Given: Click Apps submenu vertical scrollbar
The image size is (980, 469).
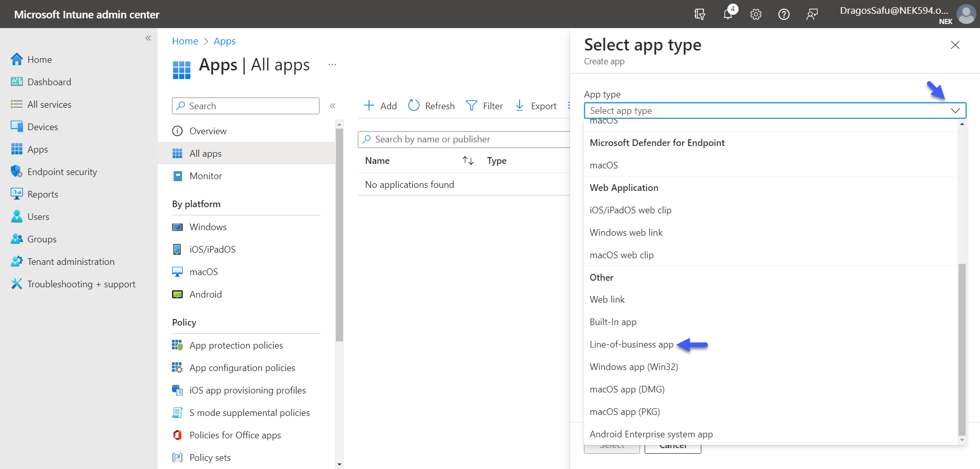Looking at the screenshot, I should tap(339, 235).
